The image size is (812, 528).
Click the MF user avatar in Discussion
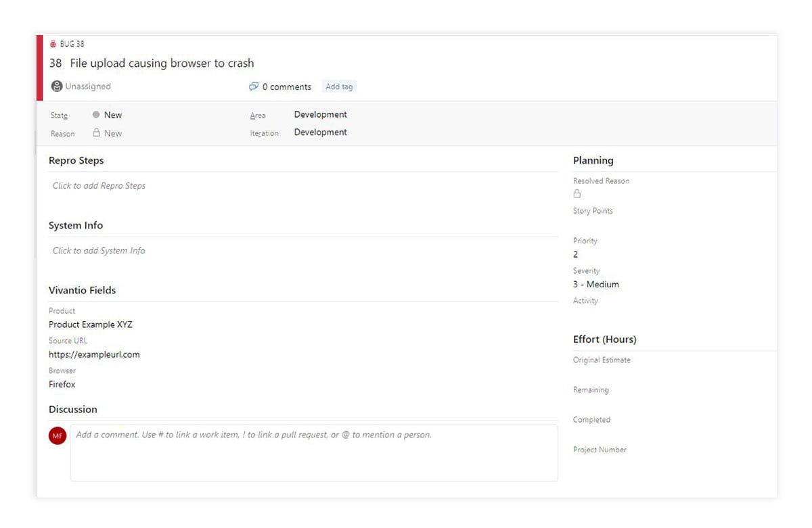pos(58,436)
